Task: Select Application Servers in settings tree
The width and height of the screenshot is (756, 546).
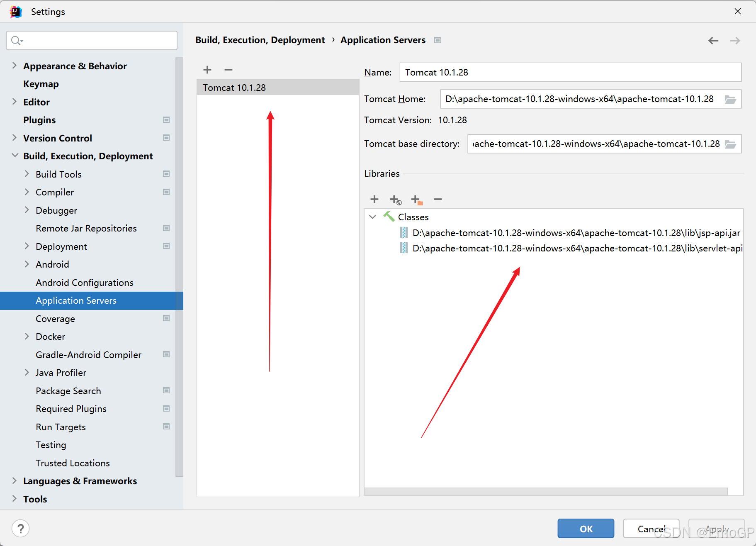Action: click(x=91, y=300)
